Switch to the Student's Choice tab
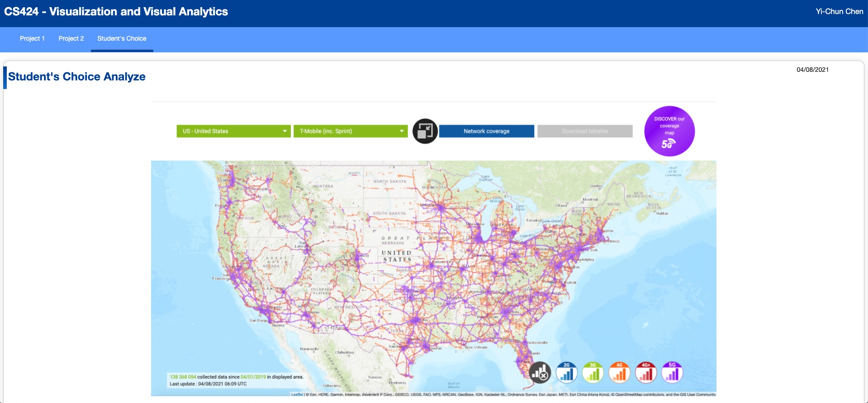This screenshot has width=868, height=403. pos(122,39)
